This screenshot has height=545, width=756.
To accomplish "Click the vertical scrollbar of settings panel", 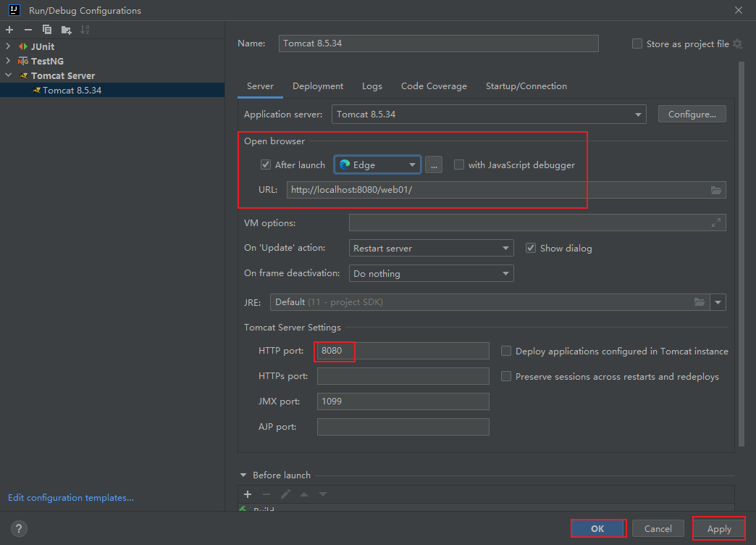I will click(742, 254).
